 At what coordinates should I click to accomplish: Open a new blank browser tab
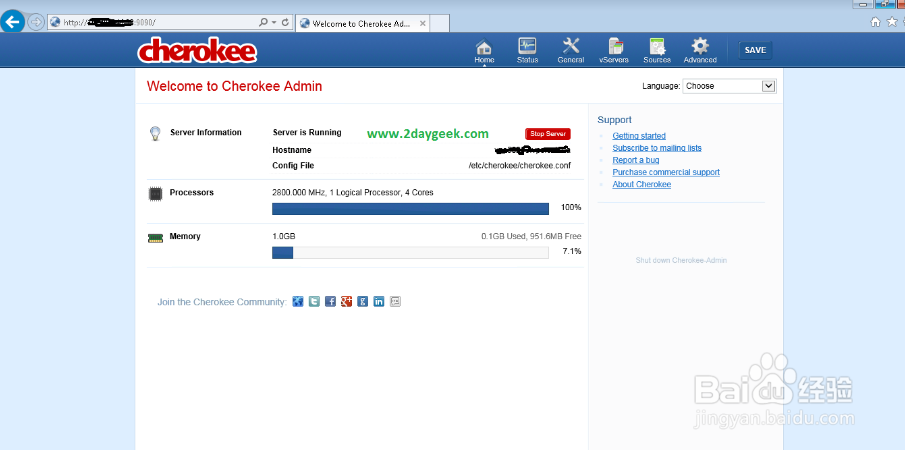pos(440,24)
